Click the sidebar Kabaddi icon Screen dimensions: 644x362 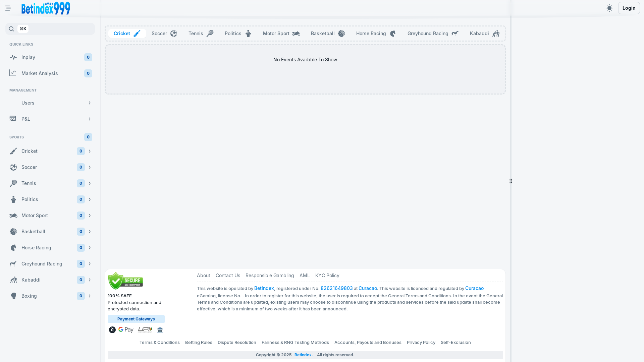[x=13, y=280]
